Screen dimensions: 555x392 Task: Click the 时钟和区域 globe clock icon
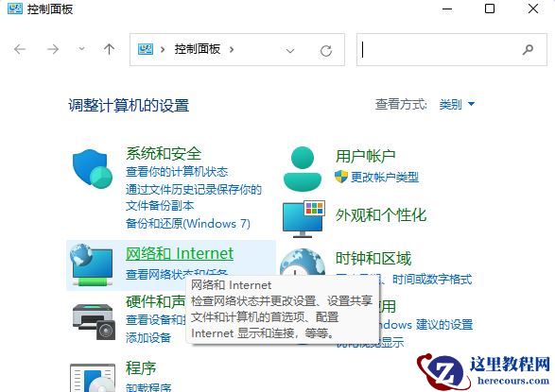pyautogui.click(x=303, y=262)
